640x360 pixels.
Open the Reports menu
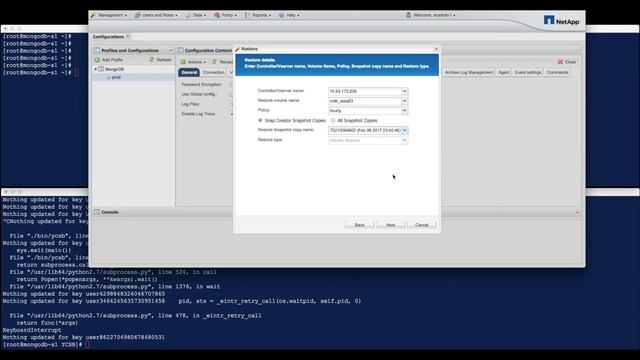261,15
